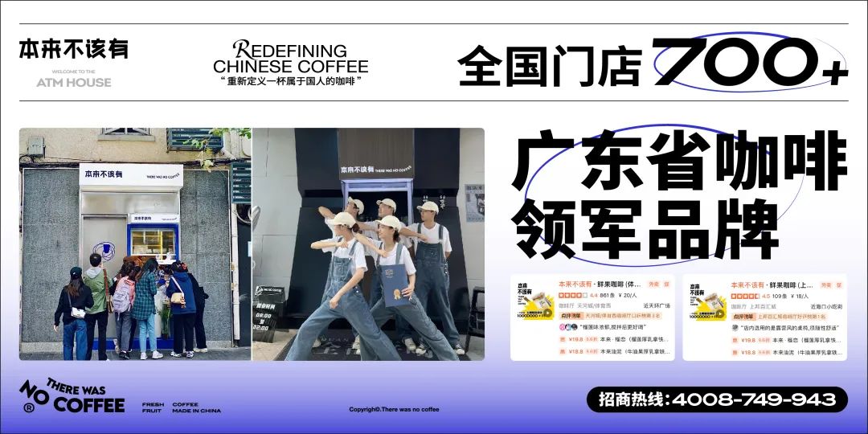Click the shop sign in the storefront photo
Viewport: 868px width, 434px height.
[x=131, y=175]
